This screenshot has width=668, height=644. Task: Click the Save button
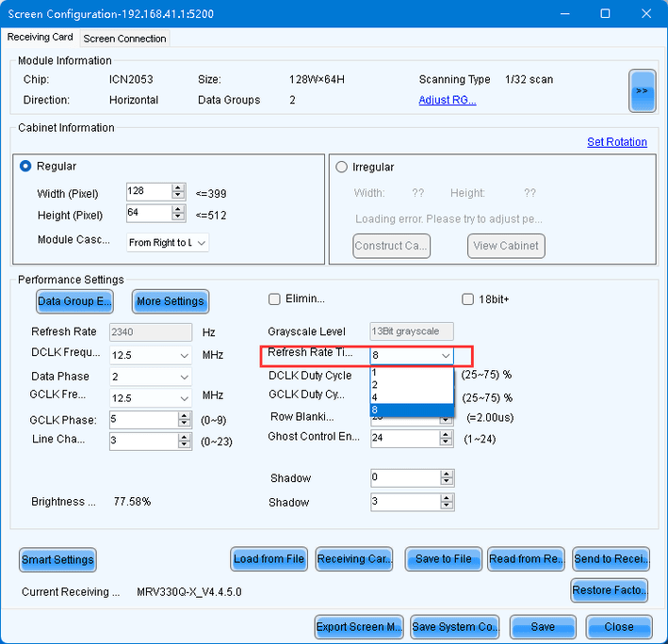click(543, 627)
